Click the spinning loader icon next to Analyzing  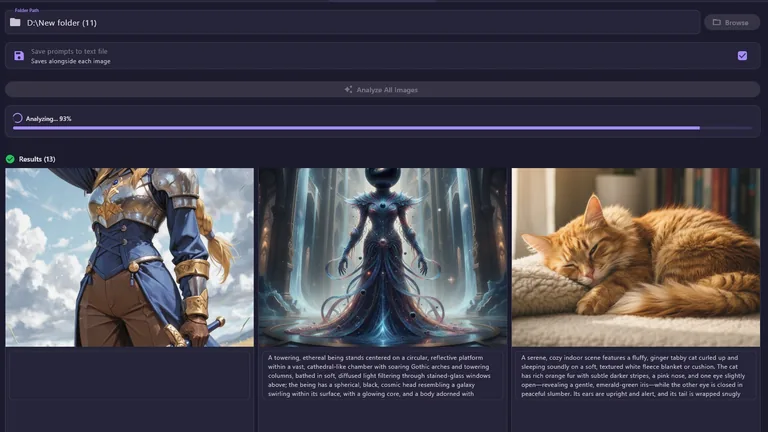point(18,118)
